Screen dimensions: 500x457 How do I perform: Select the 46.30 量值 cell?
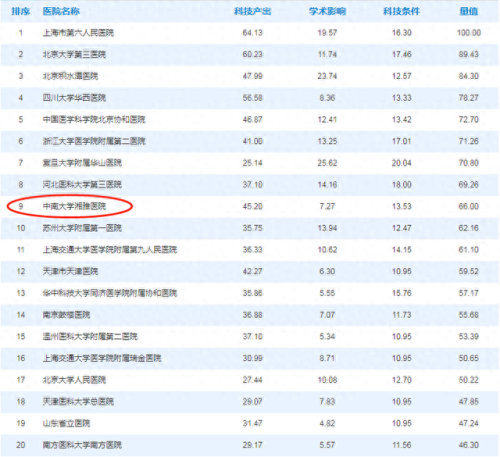coord(469,445)
